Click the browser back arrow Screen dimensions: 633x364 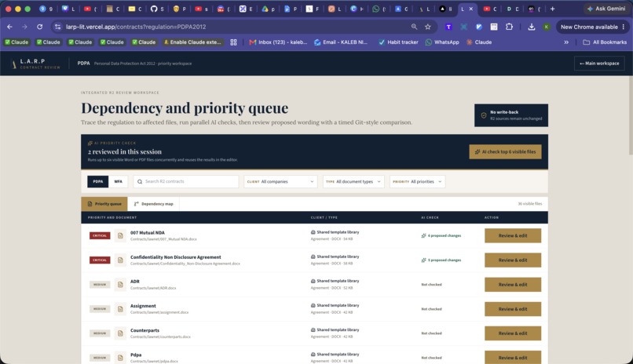pyautogui.click(x=9, y=27)
